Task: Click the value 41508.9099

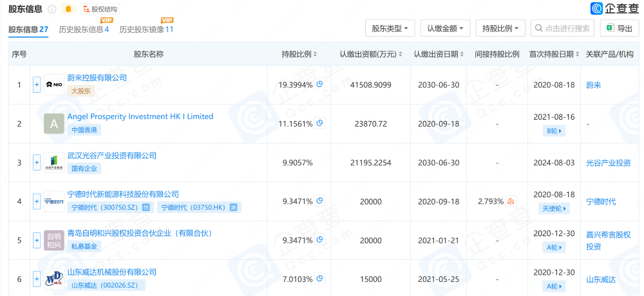Action: pyautogui.click(x=371, y=85)
